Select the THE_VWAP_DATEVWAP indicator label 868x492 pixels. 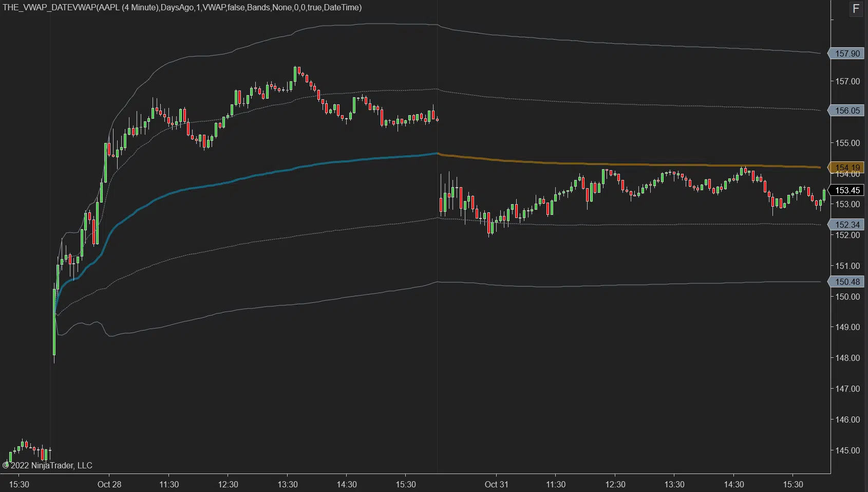coord(182,7)
